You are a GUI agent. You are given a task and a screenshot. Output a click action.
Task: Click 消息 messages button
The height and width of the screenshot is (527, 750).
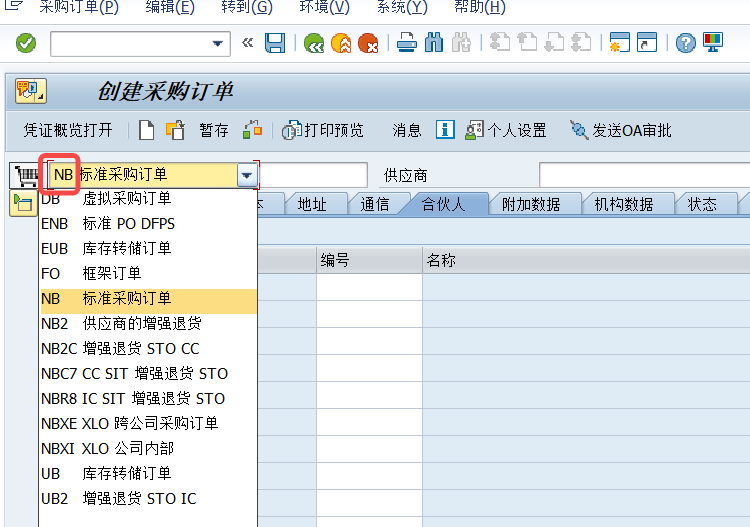point(407,130)
